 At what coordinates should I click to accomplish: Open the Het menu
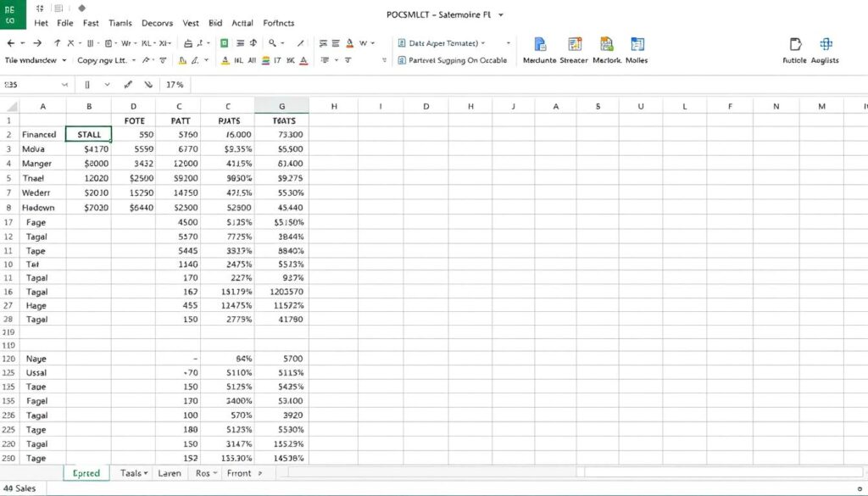coord(41,23)
